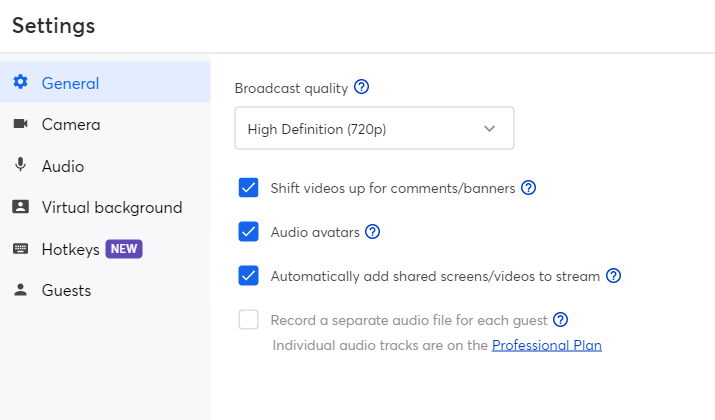Click the Broadcast quality label
This screenshot has height=420, width=715.
tap(291, 88)
